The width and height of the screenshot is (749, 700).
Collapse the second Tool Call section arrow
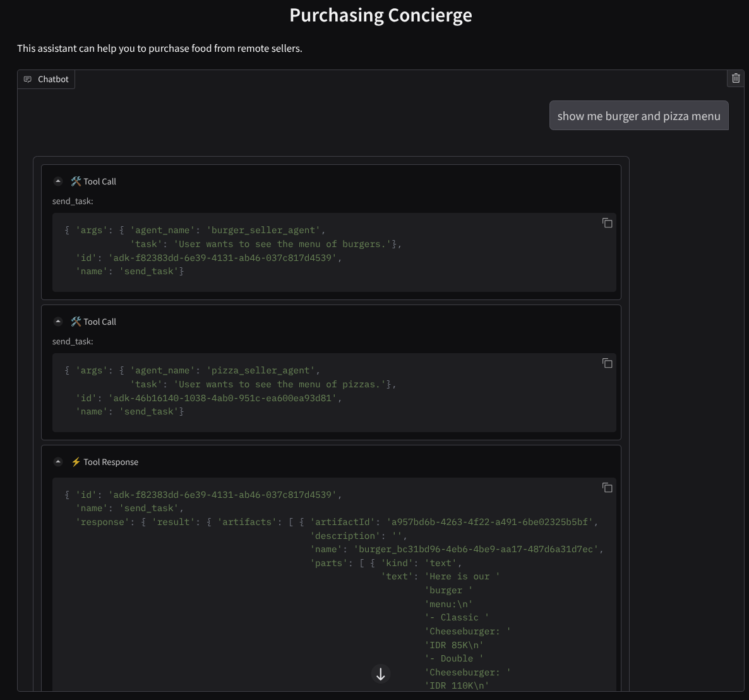(58, 322)
